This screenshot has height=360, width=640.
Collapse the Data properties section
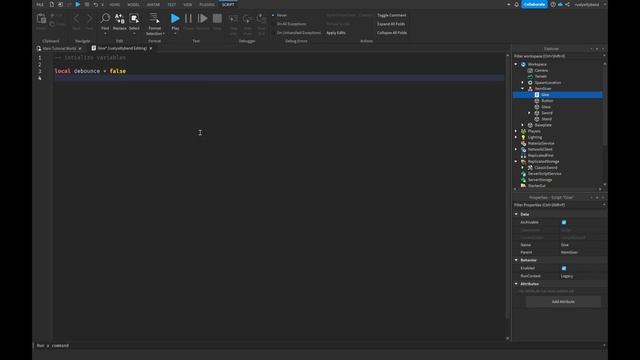pos(516,214)
